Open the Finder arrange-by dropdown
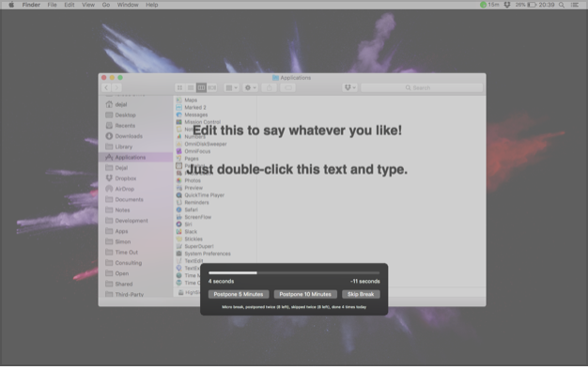This screenshot has height=370, width=588. coord(231,87)
